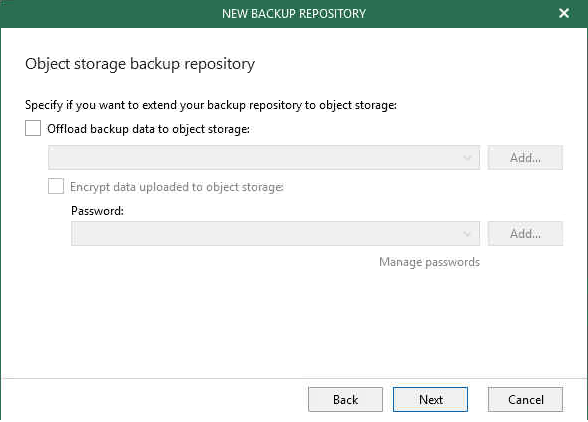Click the empty area below Manage passwords
588x422 pixels.
[x=294, y=323]
